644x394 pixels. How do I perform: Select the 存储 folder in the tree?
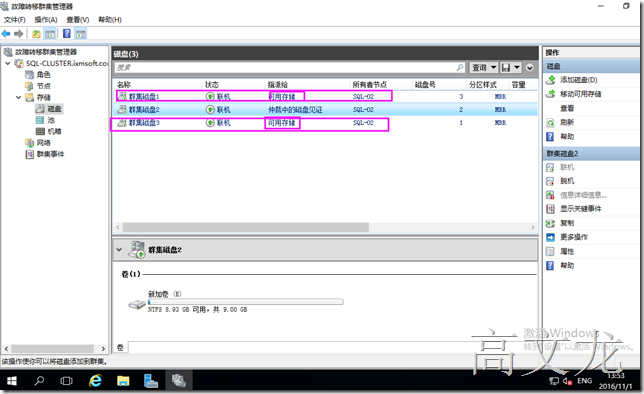44,97
